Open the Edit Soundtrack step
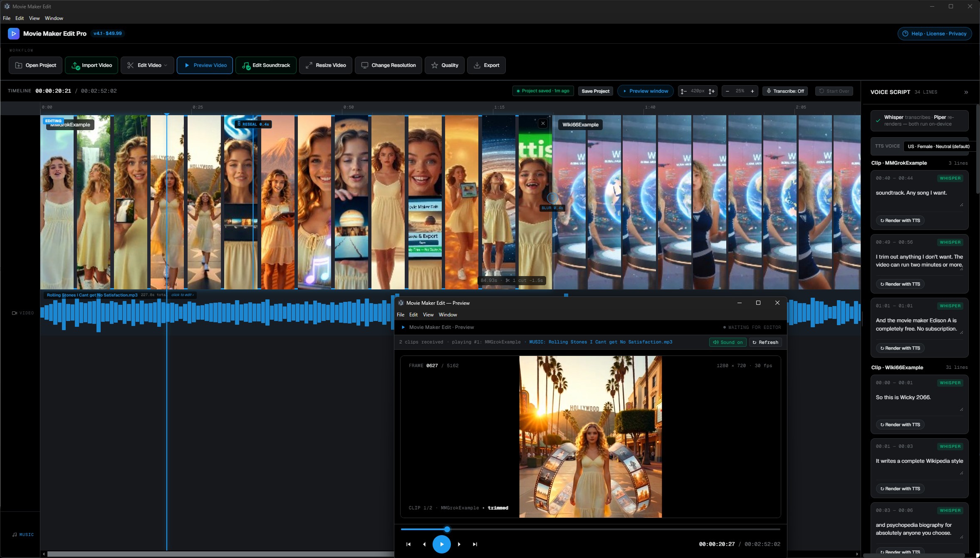Viewport: 980px width, 558px height. coord(266,65)
